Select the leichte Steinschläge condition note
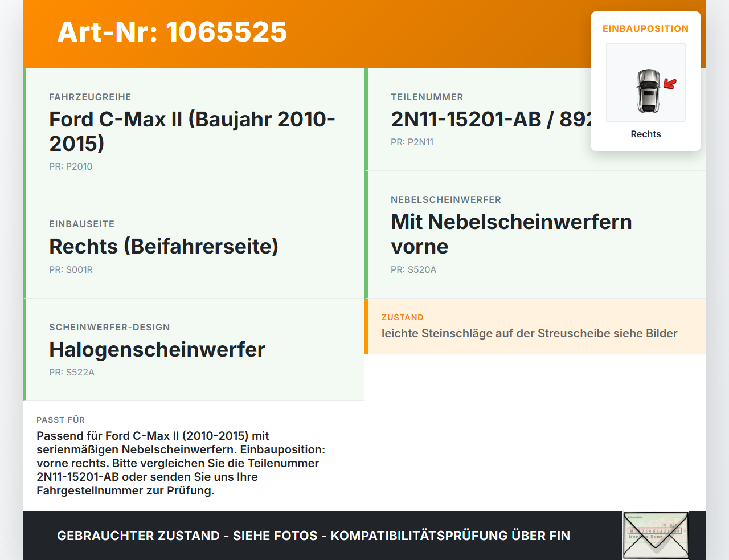Screen dimensions: 729x560 (530, 333)
